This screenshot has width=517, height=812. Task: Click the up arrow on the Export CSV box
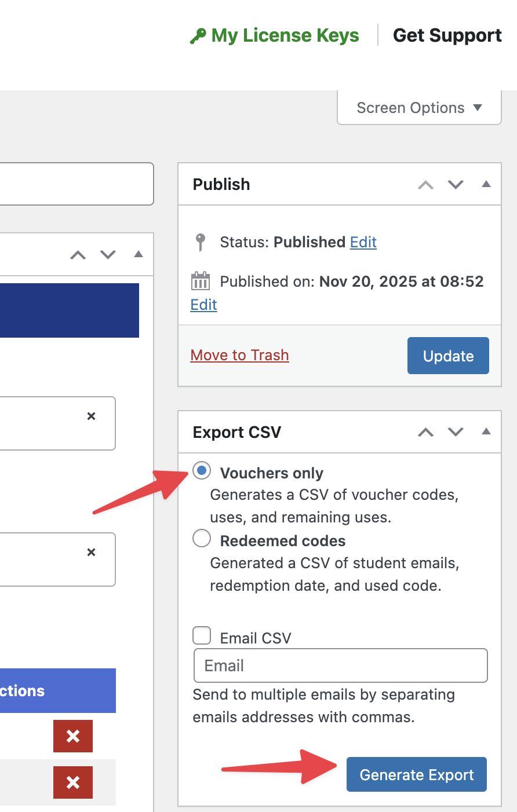tap(425, 432)
